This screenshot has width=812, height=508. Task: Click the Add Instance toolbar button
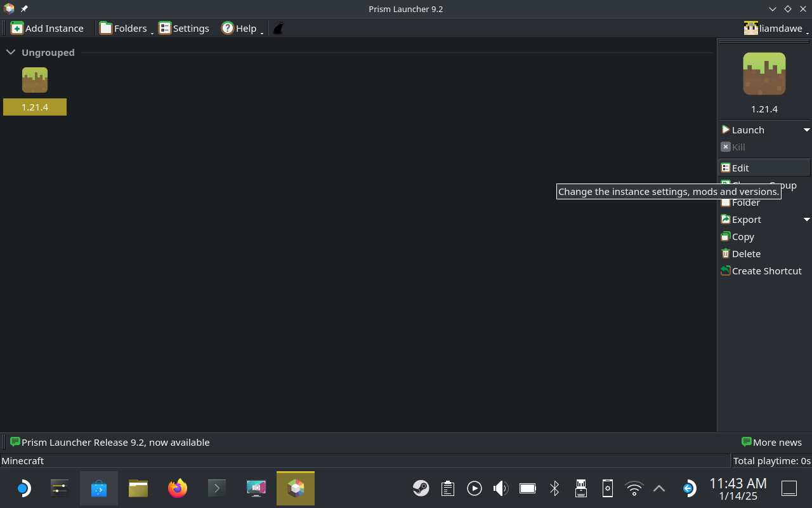(x=48, y=29)
